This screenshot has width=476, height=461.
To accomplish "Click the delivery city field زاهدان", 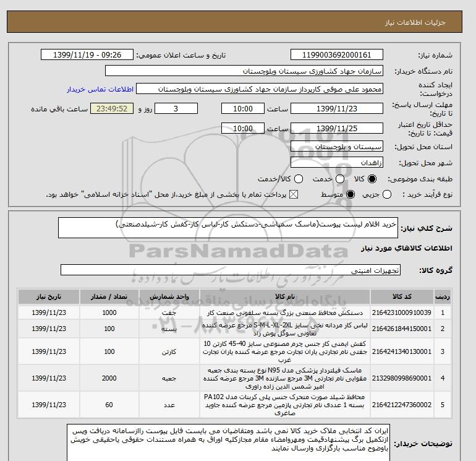I will click(x=337, y=162).
